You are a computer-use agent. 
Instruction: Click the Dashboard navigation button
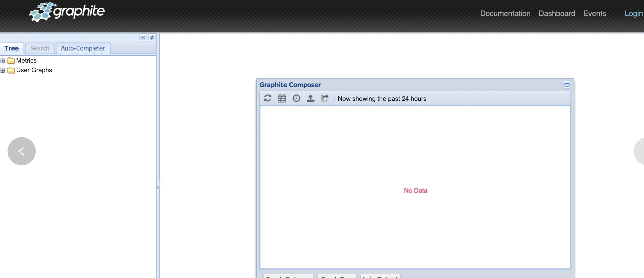point(557,13)
